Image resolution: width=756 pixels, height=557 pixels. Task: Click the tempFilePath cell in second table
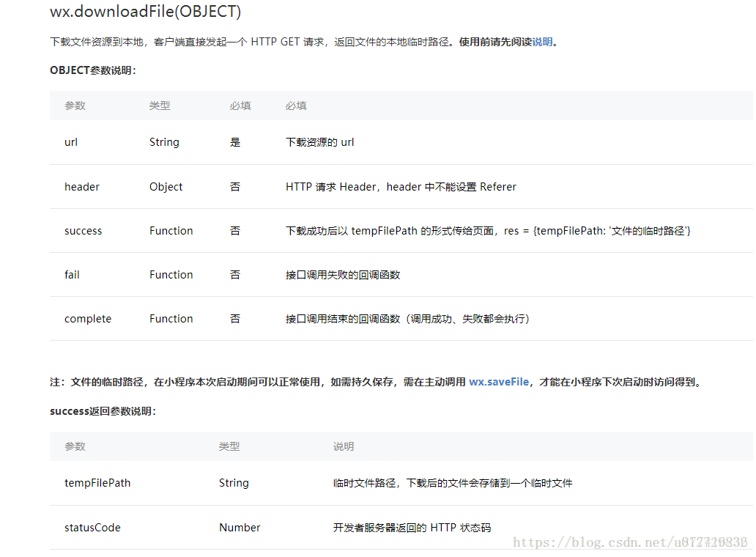point(97,483)
